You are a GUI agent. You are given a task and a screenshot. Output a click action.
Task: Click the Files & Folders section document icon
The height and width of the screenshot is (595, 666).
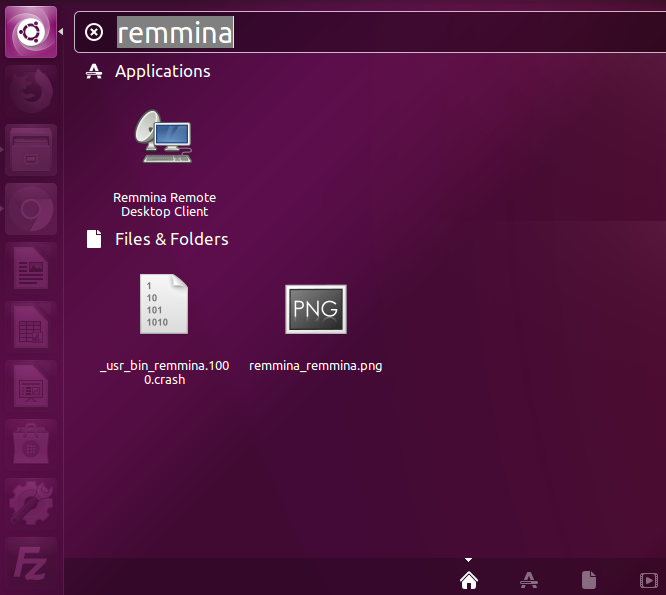[x=94, y=239]
